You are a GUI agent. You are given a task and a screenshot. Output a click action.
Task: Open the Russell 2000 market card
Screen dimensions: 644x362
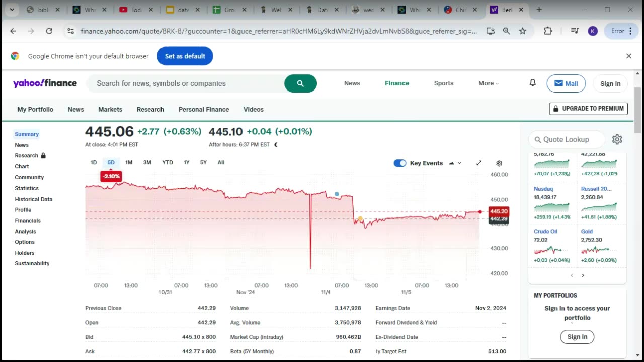click(599, 203)
